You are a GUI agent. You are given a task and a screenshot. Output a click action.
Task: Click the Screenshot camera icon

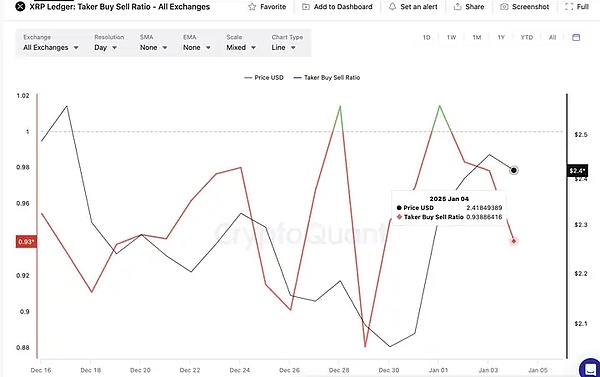[504, 7]
